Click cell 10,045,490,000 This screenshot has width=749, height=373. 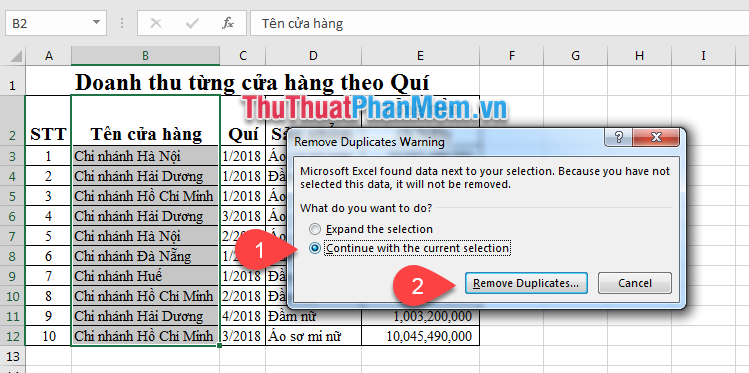420,336
